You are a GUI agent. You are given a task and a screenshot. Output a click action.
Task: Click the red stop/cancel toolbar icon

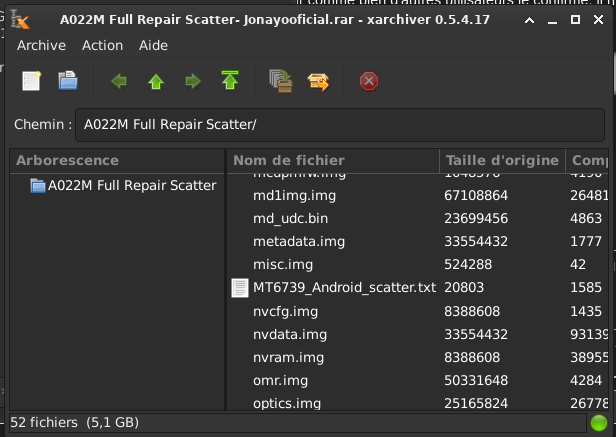[369, 81]
